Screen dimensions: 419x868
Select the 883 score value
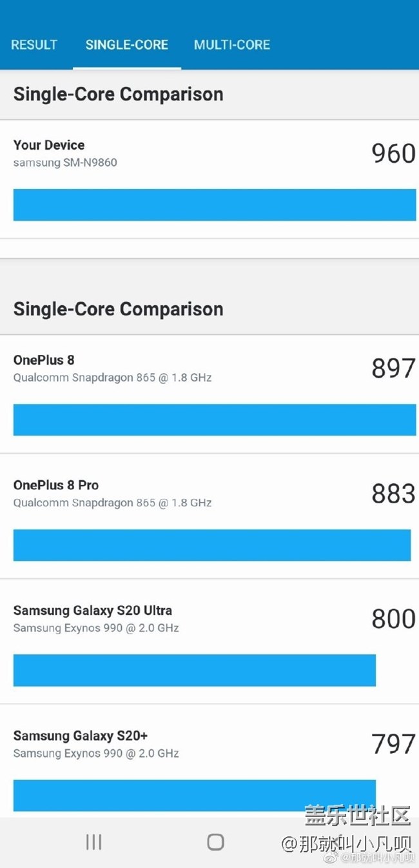[x=393, y=494]
